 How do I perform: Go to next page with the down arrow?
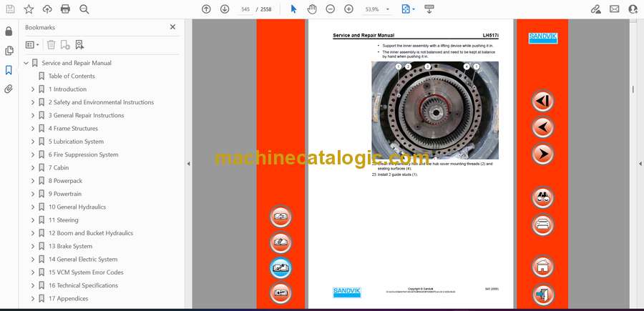(225, 9)
